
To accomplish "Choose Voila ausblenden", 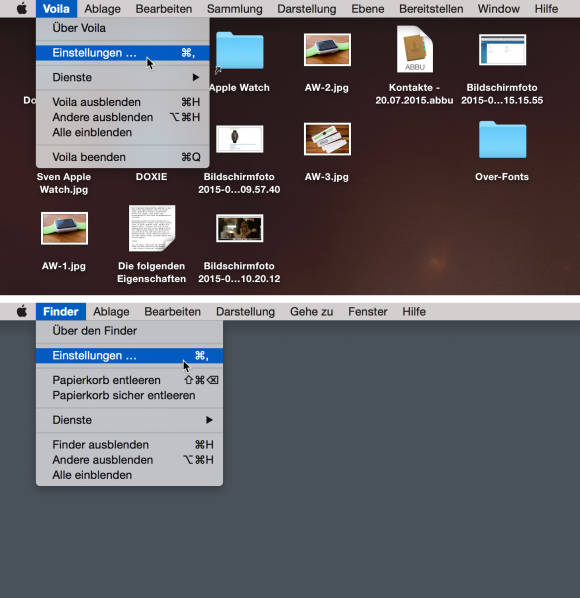I will [123, 102].
